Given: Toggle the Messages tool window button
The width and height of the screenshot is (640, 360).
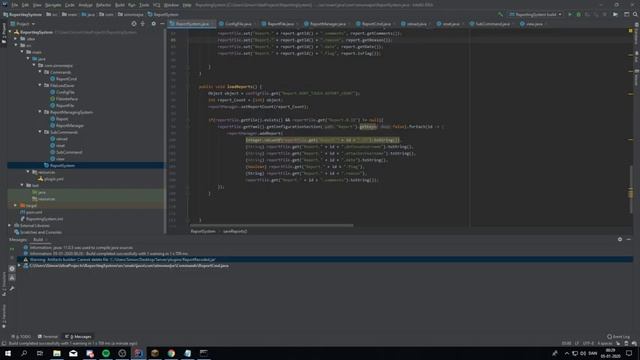Looking at the screenshot, I should [78, 337].
